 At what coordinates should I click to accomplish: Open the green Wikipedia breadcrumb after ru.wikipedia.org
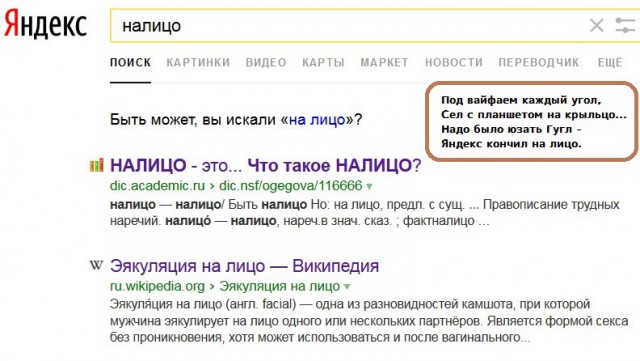(280, 286)
